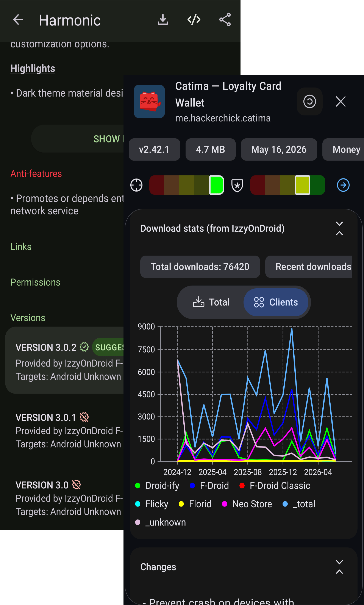Go back from Harmonic page
Viewport: 364px width, 605px height.
click(x=18, y=20)
